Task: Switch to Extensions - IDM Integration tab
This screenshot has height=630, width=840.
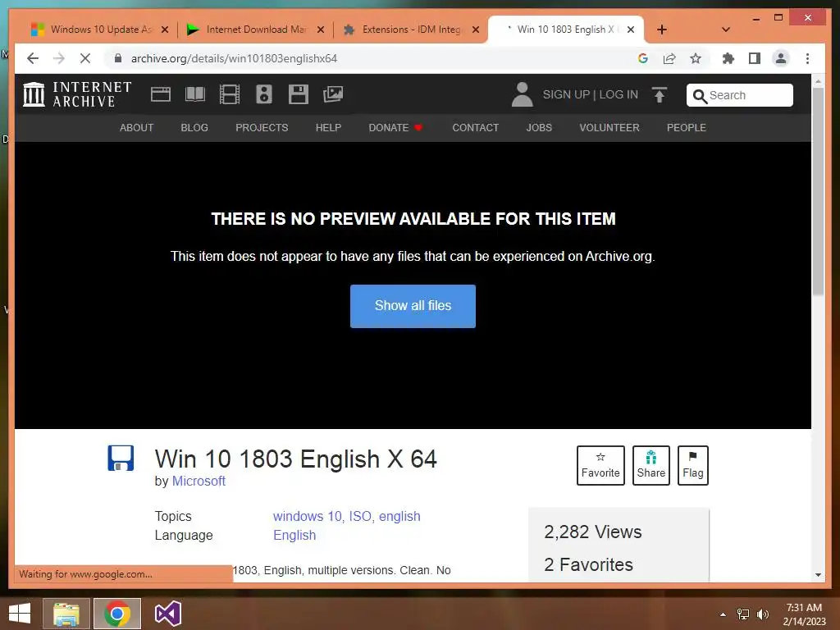Action: [x=410, y=30]
